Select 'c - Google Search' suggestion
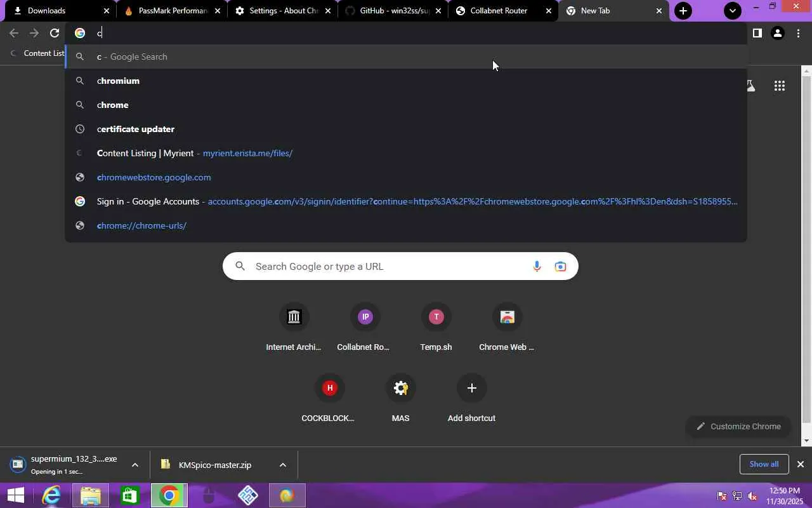This screenshot has height=508, width=812. coord(406,57)
